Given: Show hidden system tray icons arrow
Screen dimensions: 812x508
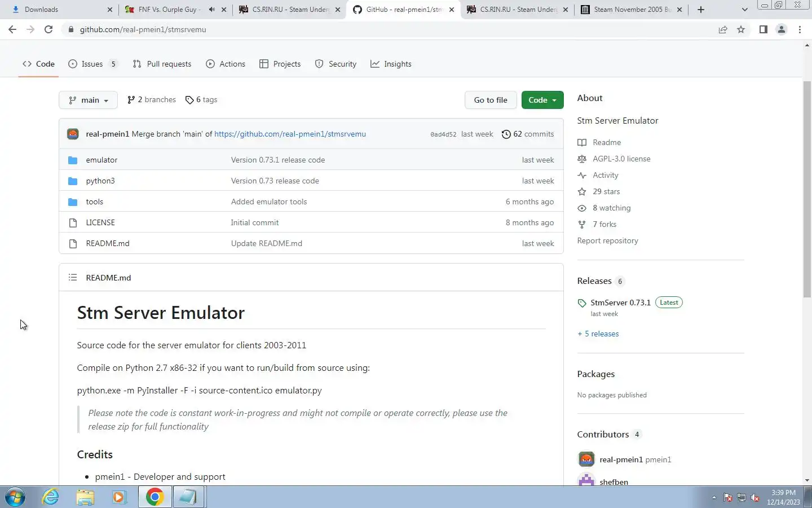Looking at the screenshot, I should [714, 497].
